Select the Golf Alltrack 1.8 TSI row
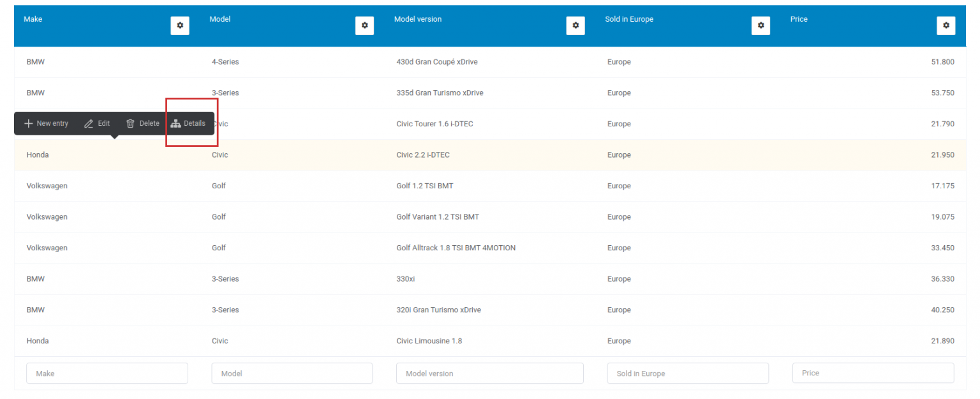This screenshot has height=399, width=980. point(447,248)
